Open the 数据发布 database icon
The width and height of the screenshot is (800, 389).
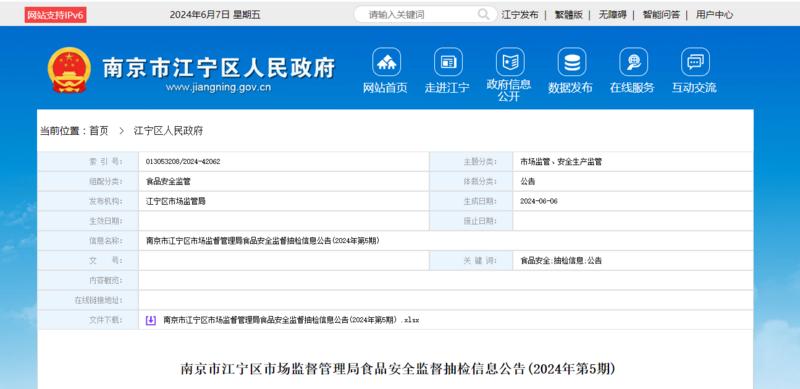tap(571, 62)
